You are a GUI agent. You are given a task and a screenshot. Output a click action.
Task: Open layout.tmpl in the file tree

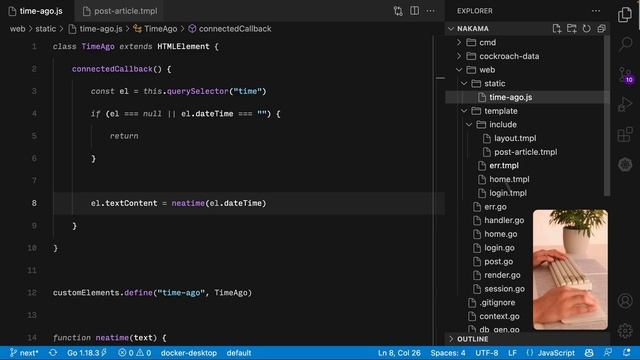click(515, 138)
